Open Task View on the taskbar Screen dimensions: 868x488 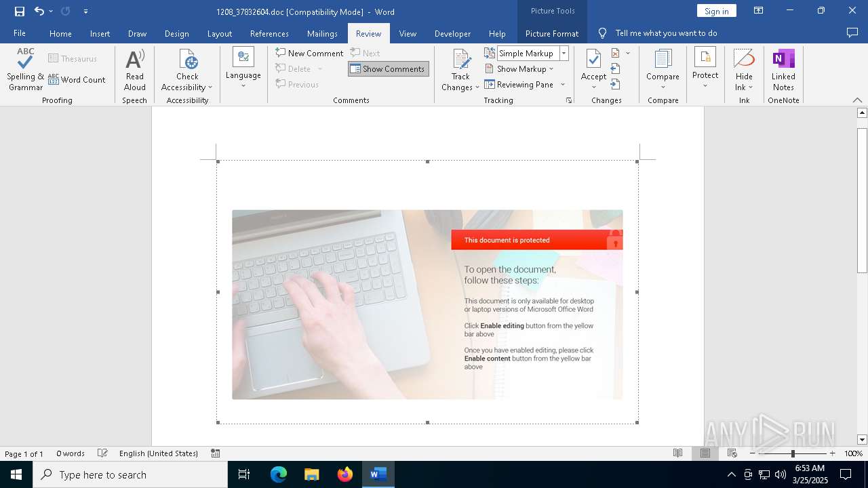point(244,474)
